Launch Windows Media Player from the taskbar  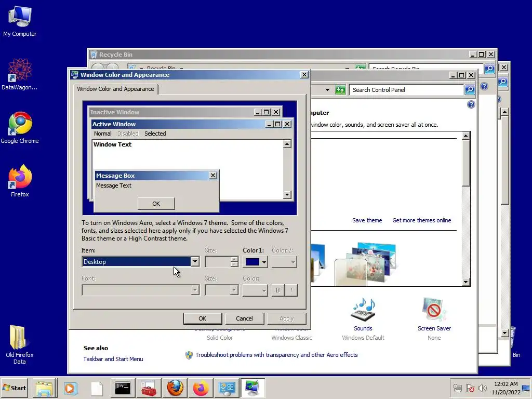click(71, 388)
